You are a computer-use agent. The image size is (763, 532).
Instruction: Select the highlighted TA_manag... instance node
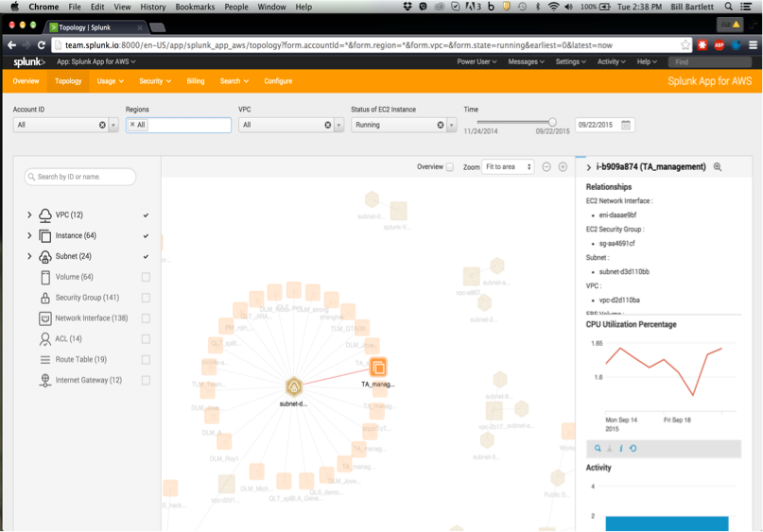click(x=378, y=368)
